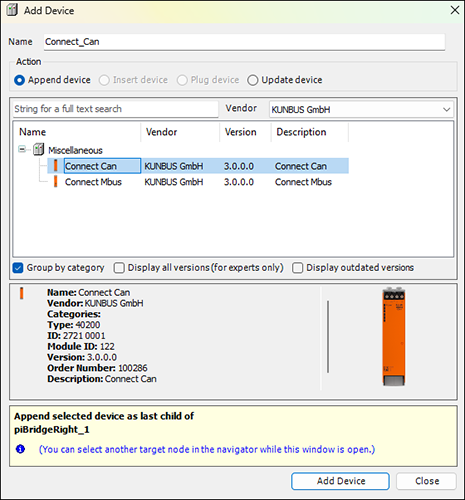Close the Add Device dialog with X
The image size is (465, 500).
tap(455, 10)
